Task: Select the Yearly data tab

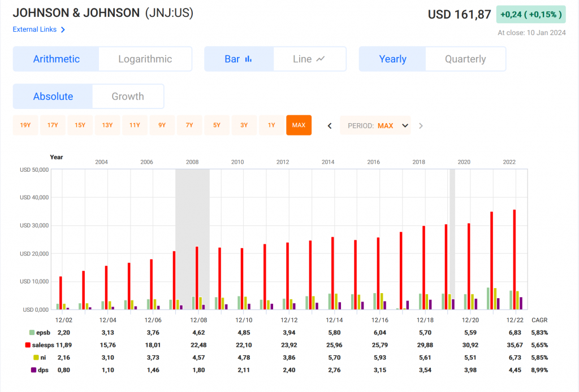Action: [x=392, y=59]
